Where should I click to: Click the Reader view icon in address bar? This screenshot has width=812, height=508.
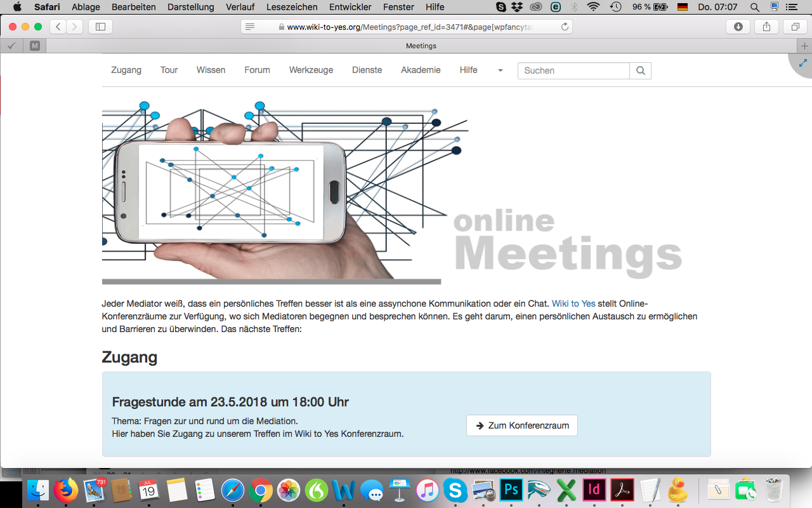point(250,27)
